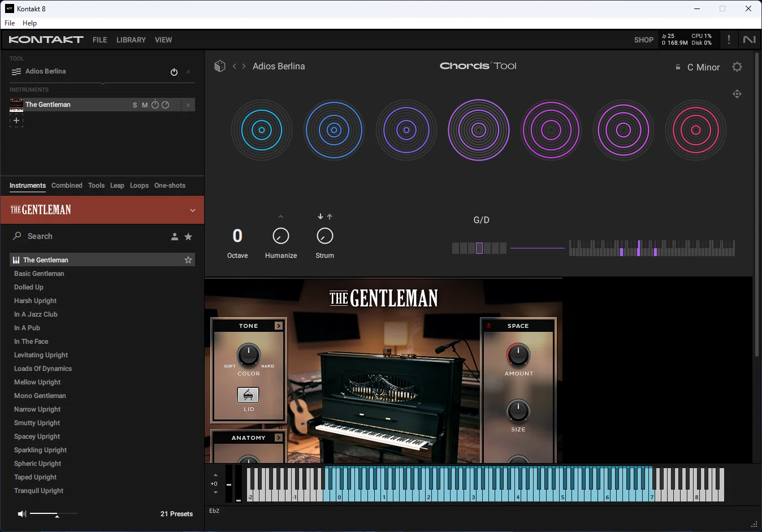Remove the Adios Berlina tool with its X
The height and width of the screenshot is (532, 762).
pos(188,72)
